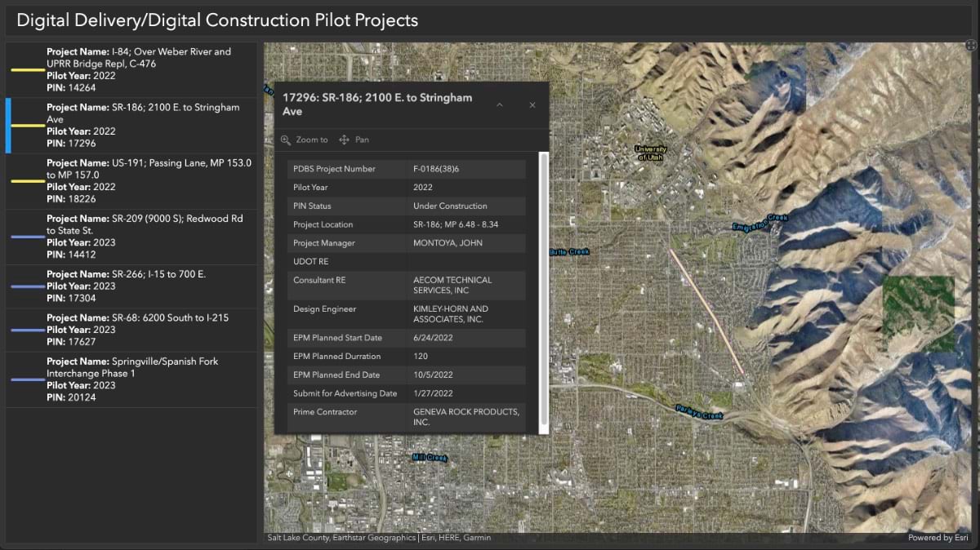
Task: Click the yellow line symbol beside US-191 project
Action: pyautogui.click(x=27, y=181)
